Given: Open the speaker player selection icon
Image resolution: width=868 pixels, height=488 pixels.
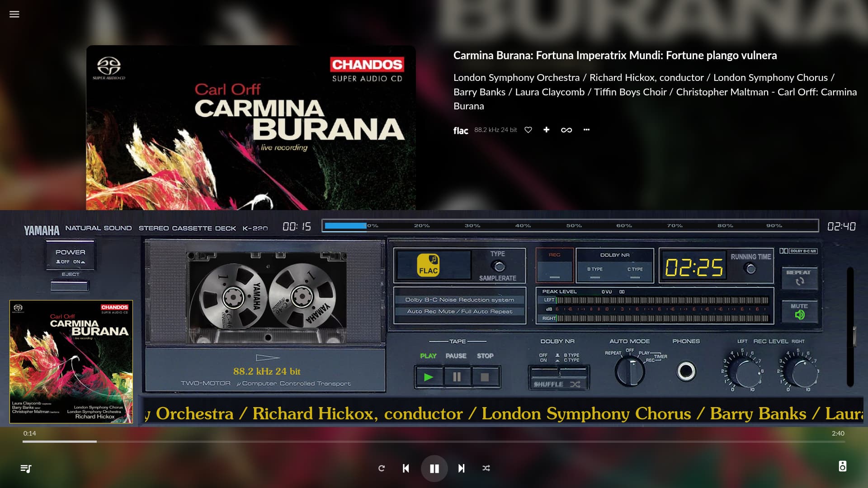Looking at the screenshot, I should [x=842, y=466].
